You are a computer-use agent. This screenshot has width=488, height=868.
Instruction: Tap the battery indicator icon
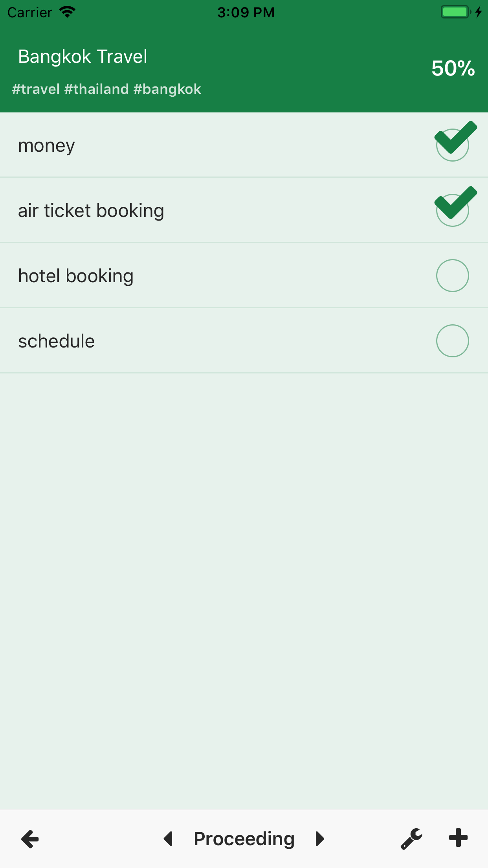pyautogui.click(x=455, y=12)
